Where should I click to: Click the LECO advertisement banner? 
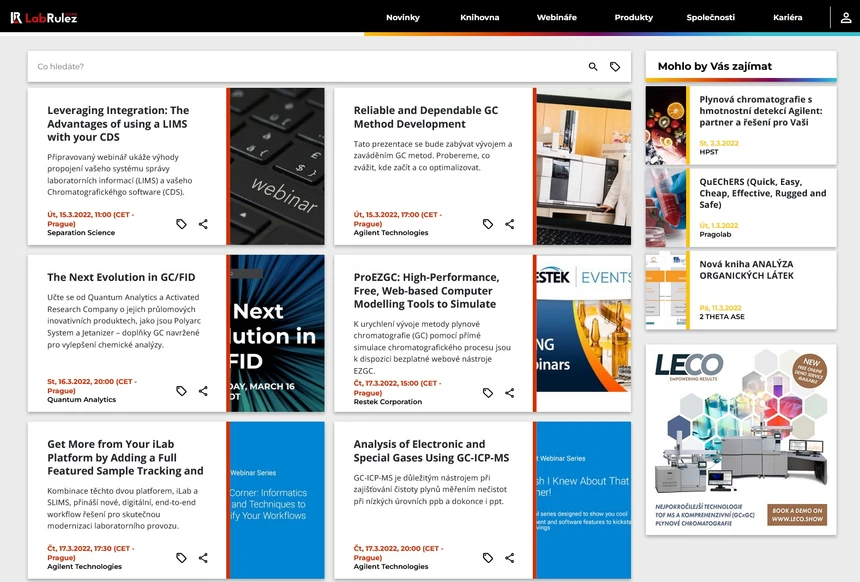[x=741, y=439]
